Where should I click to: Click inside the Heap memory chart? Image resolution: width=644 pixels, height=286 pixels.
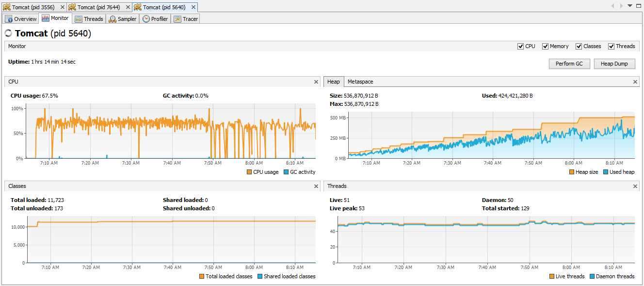[492, 135]
